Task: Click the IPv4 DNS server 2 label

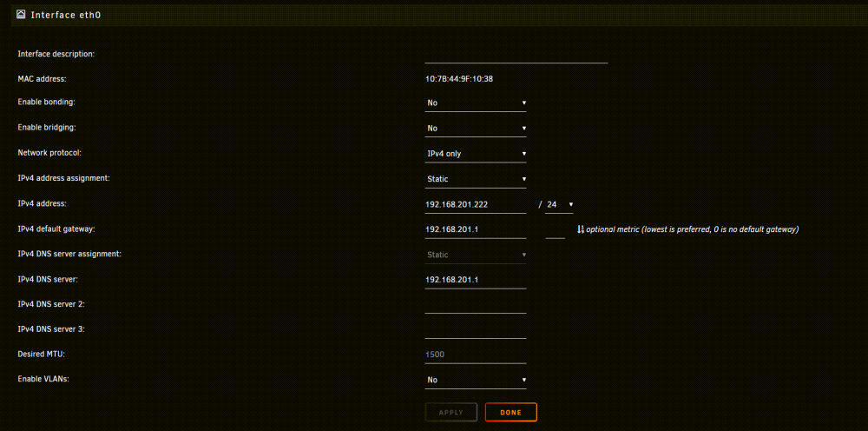Action: pyautogui.click(x=51, y=304)
